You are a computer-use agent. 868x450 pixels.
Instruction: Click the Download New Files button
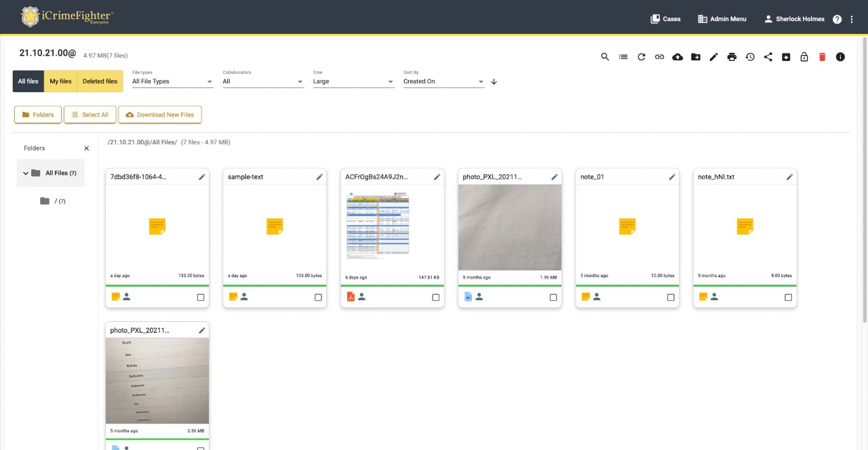coord(160,115)
